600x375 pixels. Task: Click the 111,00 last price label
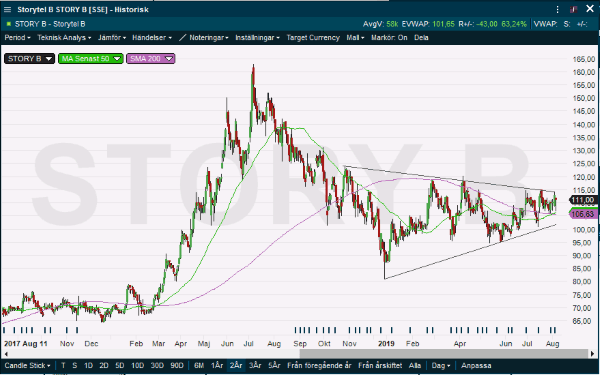583,200
